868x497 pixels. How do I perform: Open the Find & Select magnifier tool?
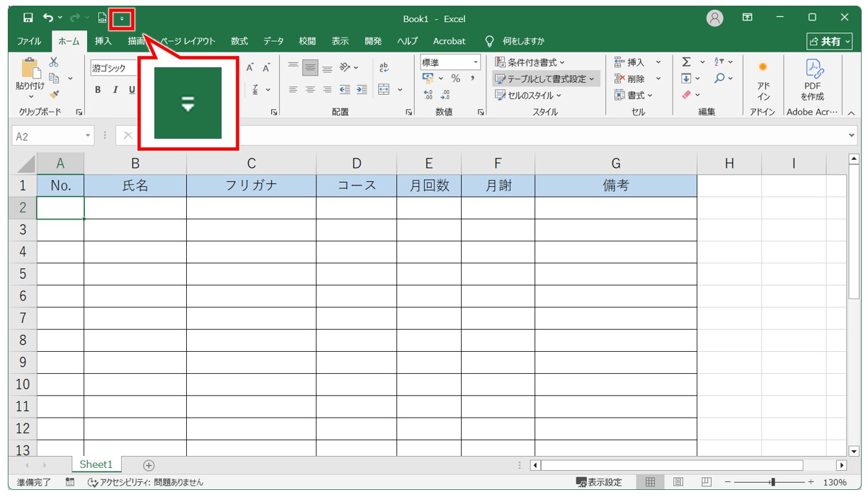720,78
